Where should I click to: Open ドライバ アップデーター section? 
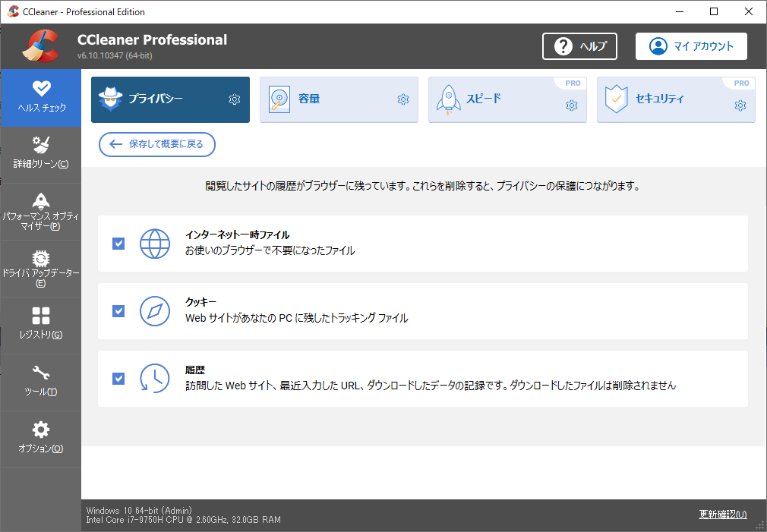pos(41,269)
